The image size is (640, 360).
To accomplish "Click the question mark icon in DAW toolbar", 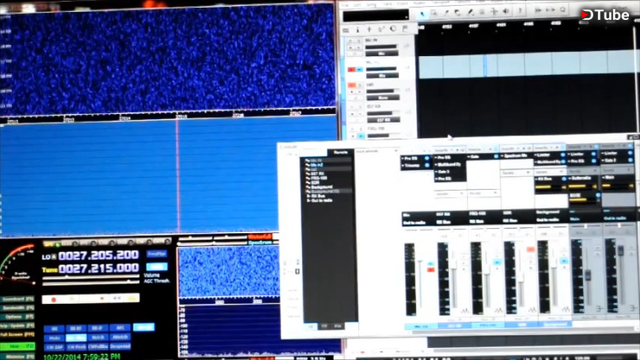I will click(x=520, y=11).
